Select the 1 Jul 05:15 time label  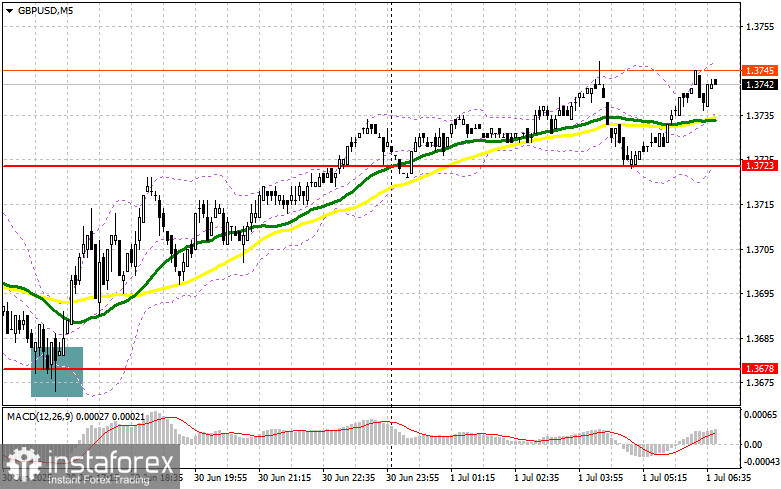pos(664,478)
